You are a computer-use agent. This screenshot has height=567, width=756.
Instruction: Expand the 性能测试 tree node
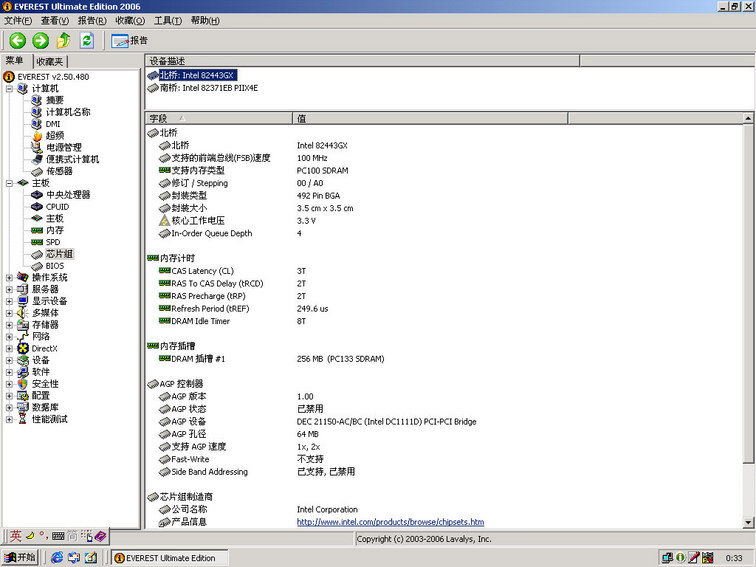pos(9,419)
